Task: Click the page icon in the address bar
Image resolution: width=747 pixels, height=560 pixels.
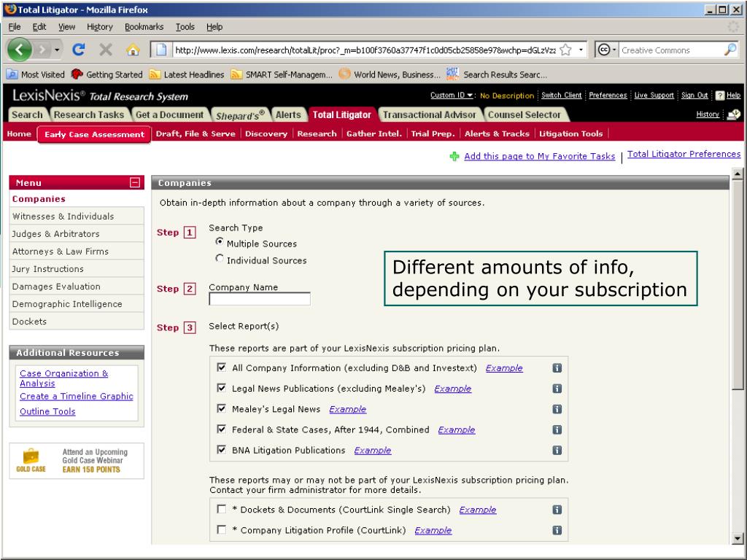Action: [161, 50]
